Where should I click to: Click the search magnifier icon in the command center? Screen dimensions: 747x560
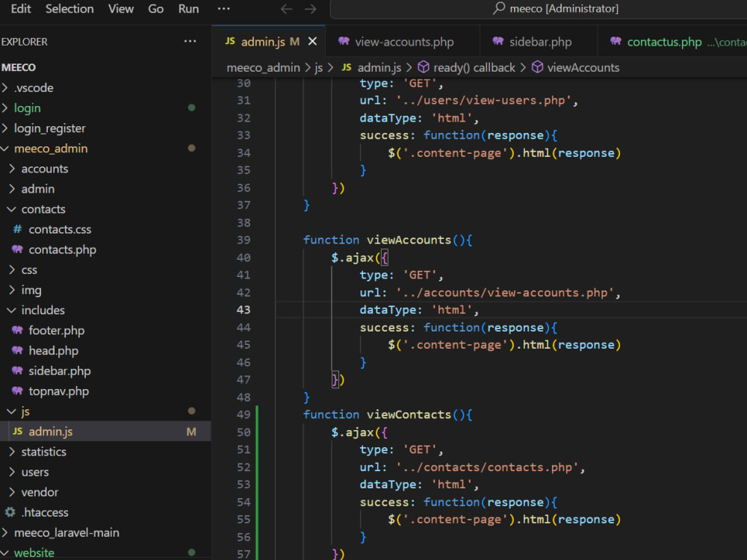[x=499, y=8]
